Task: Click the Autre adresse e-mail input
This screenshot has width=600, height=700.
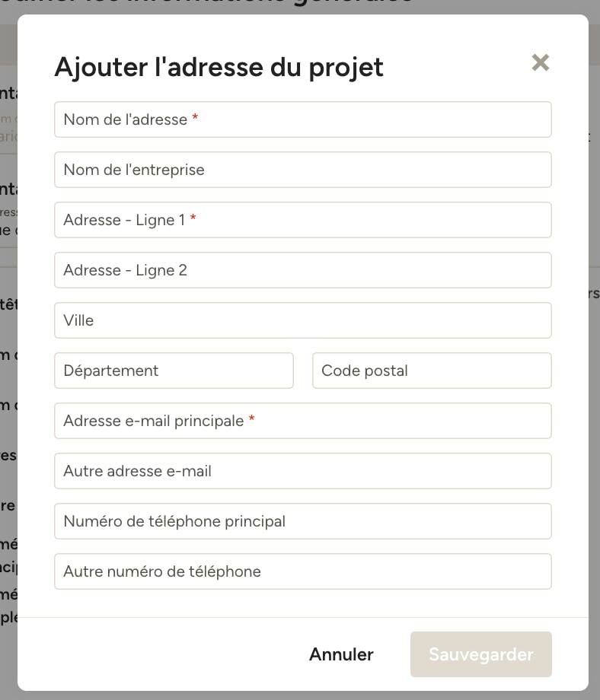Action: [x=303, y=471]
